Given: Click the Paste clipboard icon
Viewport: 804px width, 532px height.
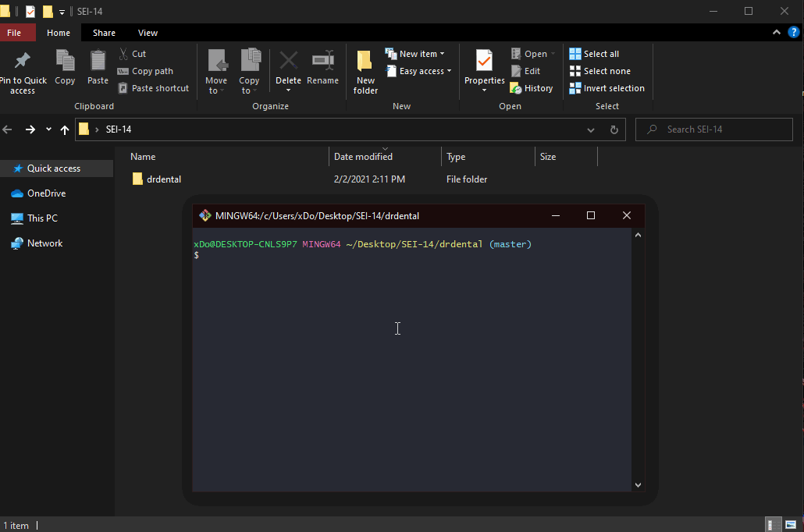Looking at the screenshot, I should coord(98,62).
